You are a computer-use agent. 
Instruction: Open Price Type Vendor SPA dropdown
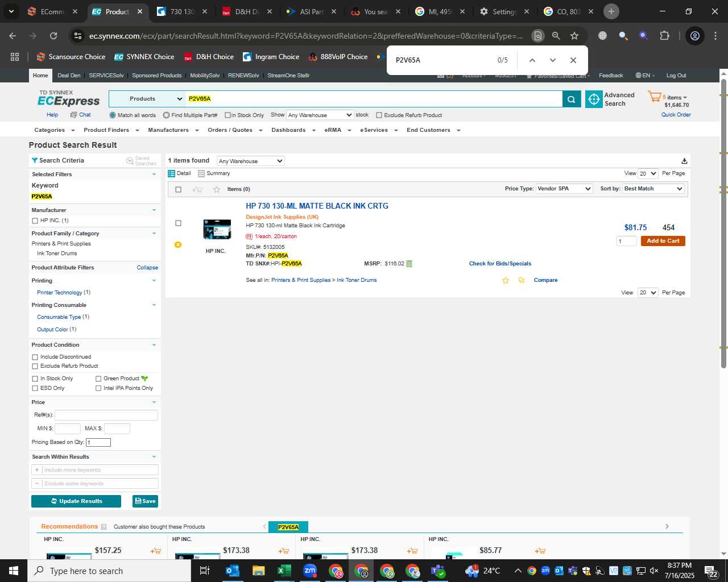[x=564, y=189]
